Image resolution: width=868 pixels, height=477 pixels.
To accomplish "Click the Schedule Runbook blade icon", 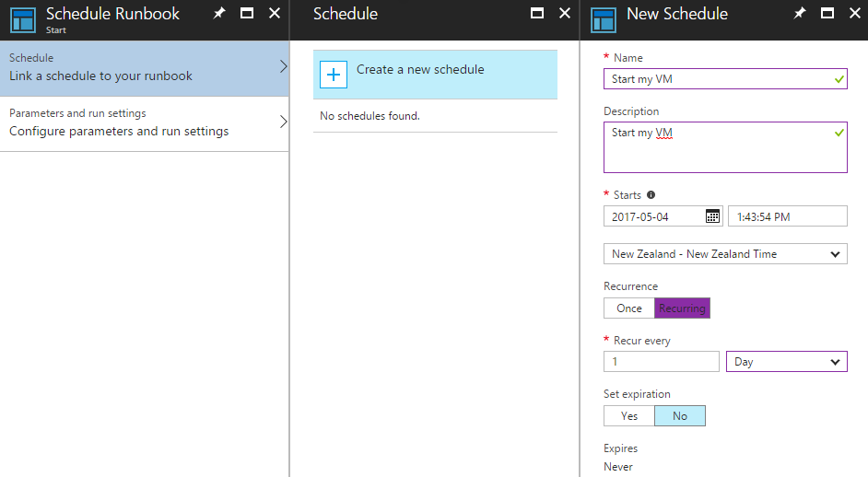I will click(23, 20).
